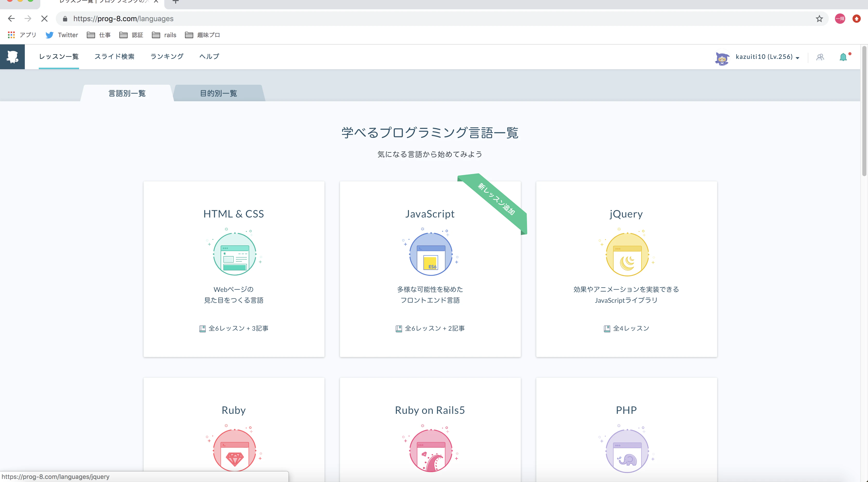Open the JavaScript course title
Screen dimensions: 868x482
[x=430, y=214]
